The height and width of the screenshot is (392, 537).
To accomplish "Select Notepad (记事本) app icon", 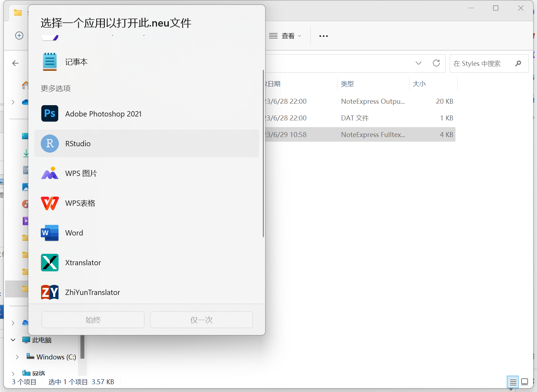I will pos(50,62).
